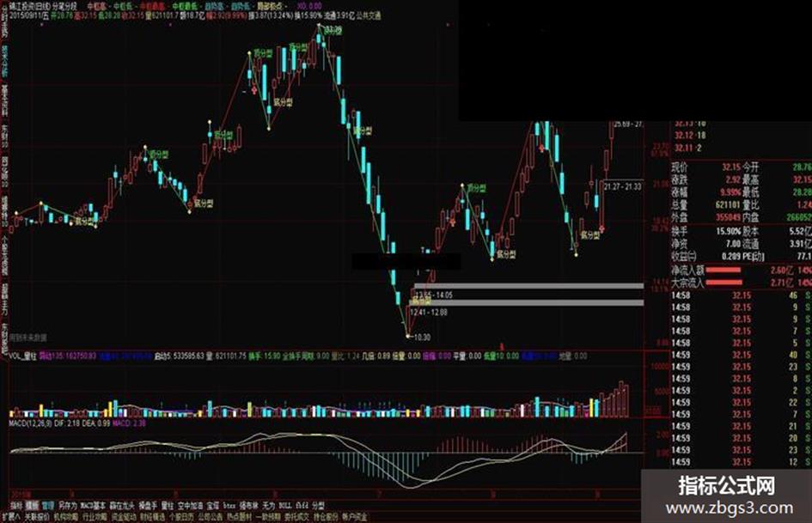Click the lower gray horizontal price band

coord(528,303)
